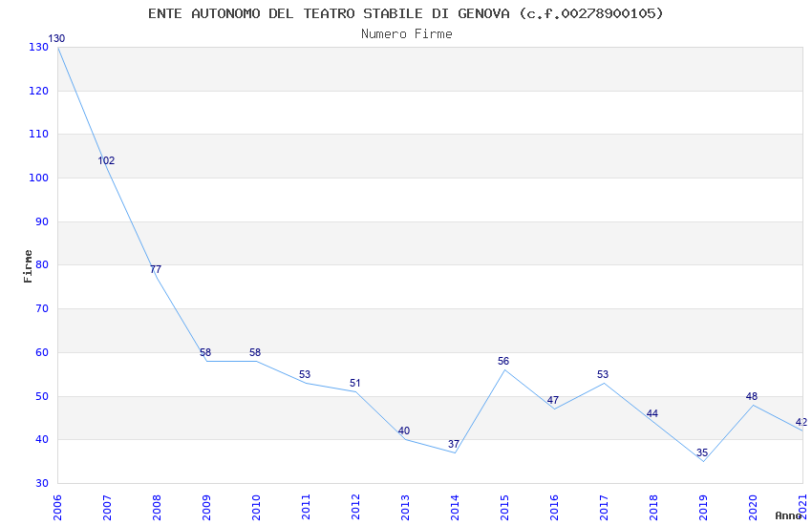
Task: Click the 2014 x-axis tick label
Action: pyautogui.click(x=455, y=507)
